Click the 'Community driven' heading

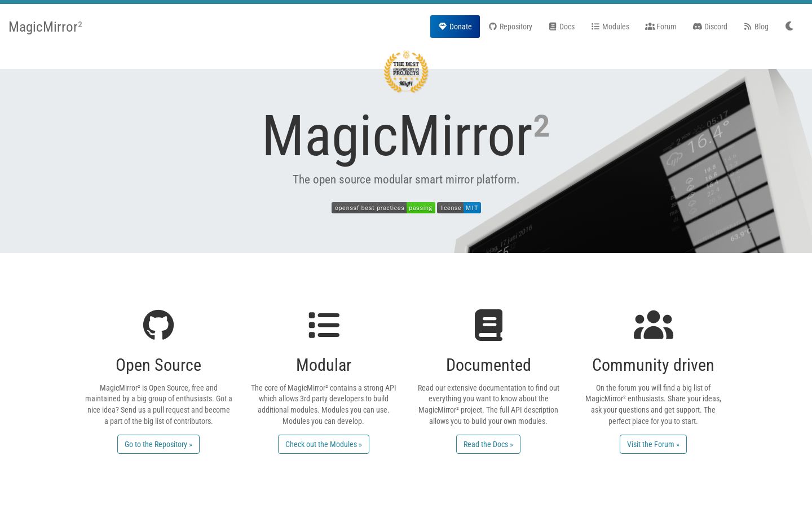653,365
